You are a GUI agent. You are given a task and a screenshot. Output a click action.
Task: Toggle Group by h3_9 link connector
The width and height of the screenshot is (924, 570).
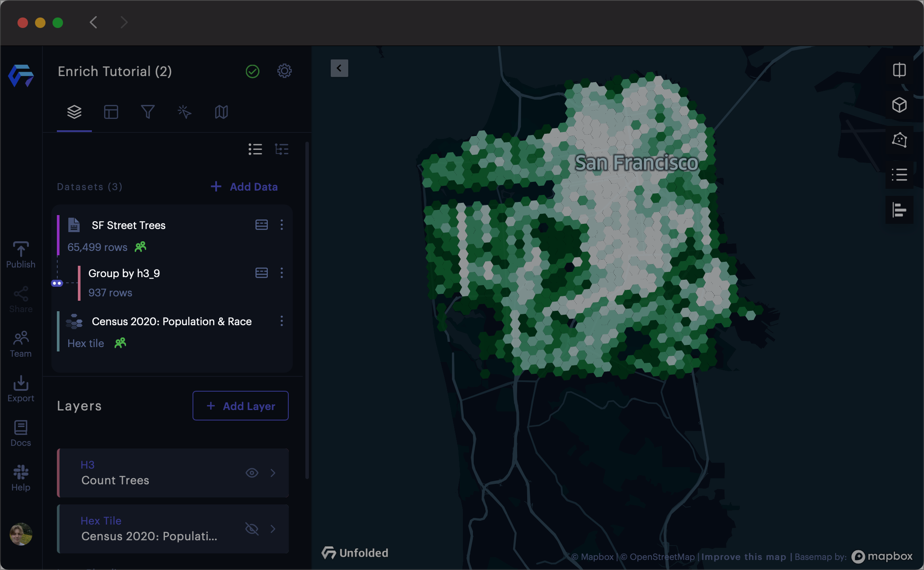[x=57, y=283]
